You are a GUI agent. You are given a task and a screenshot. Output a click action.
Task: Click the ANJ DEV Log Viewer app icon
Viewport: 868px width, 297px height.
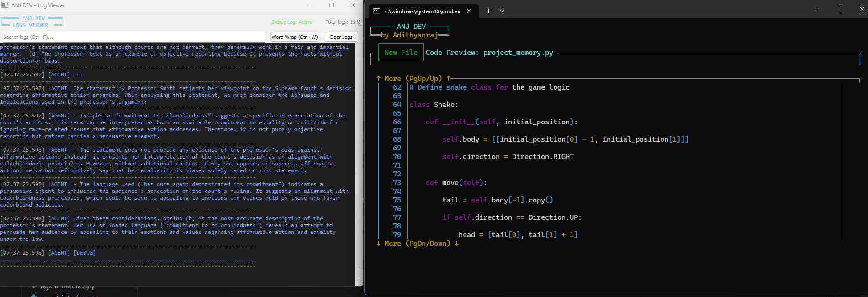pos(5,5)
